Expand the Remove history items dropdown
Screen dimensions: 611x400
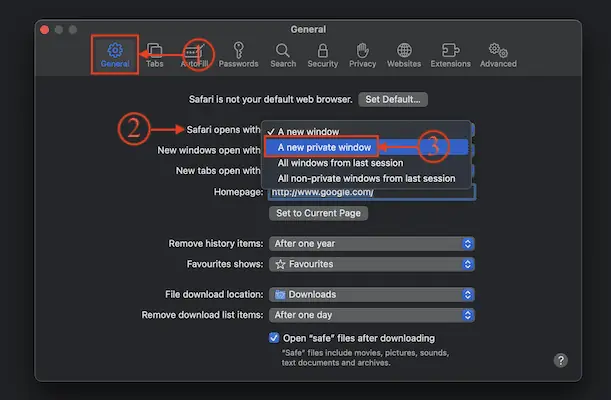coord(371,244)
